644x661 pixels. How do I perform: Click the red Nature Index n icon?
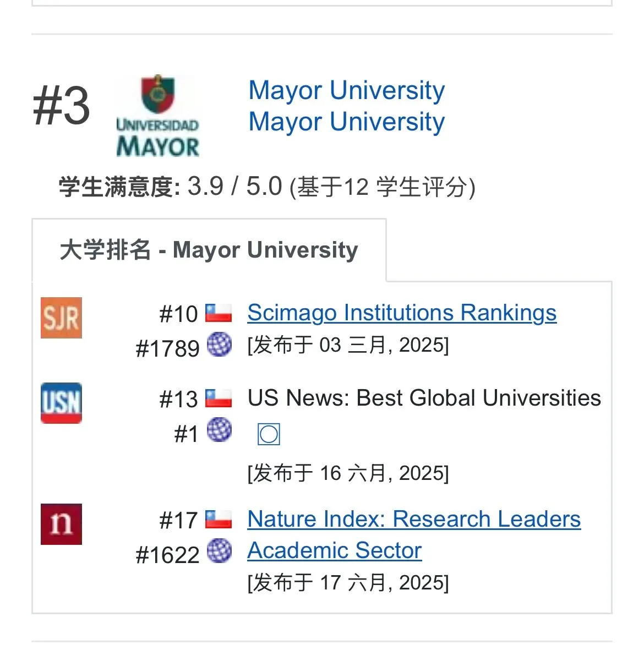pos(61,524)
